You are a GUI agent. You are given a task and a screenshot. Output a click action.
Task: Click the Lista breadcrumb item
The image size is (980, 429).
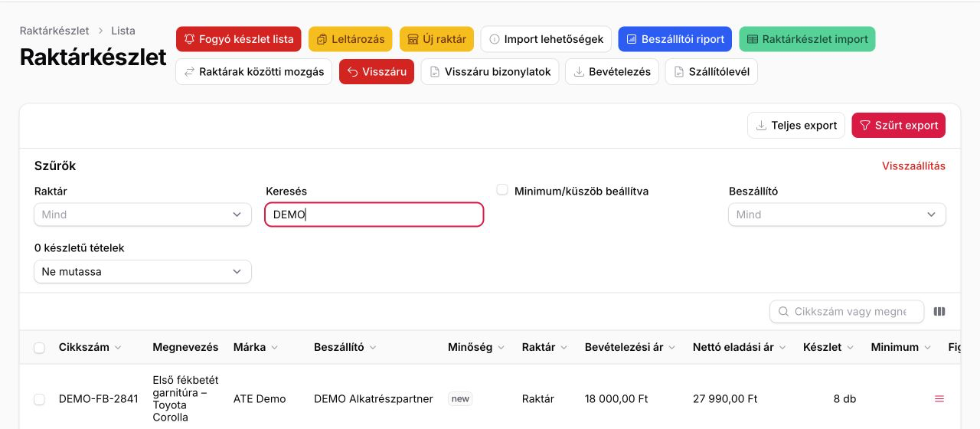click(123, 31)
